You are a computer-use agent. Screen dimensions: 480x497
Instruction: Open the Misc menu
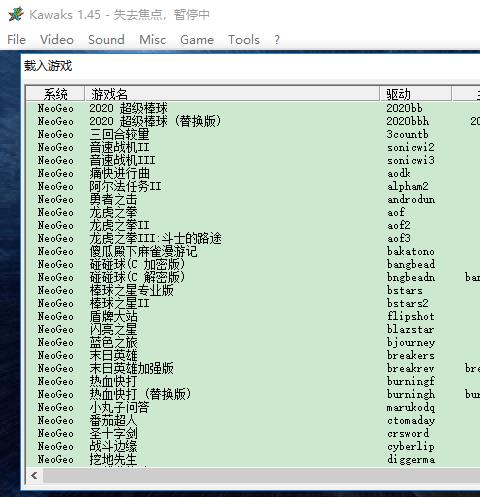tap(152, 40)
